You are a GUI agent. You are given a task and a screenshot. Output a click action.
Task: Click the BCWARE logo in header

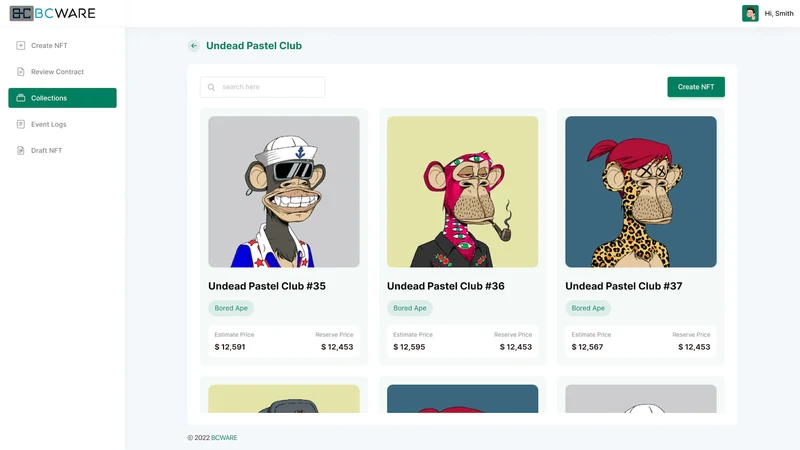coord(53,13)
